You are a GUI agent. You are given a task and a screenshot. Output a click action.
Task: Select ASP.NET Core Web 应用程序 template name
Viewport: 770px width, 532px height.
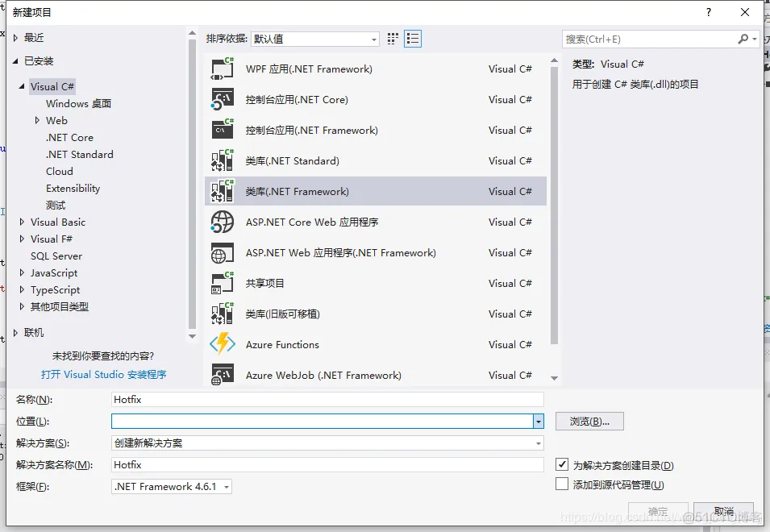312,222
